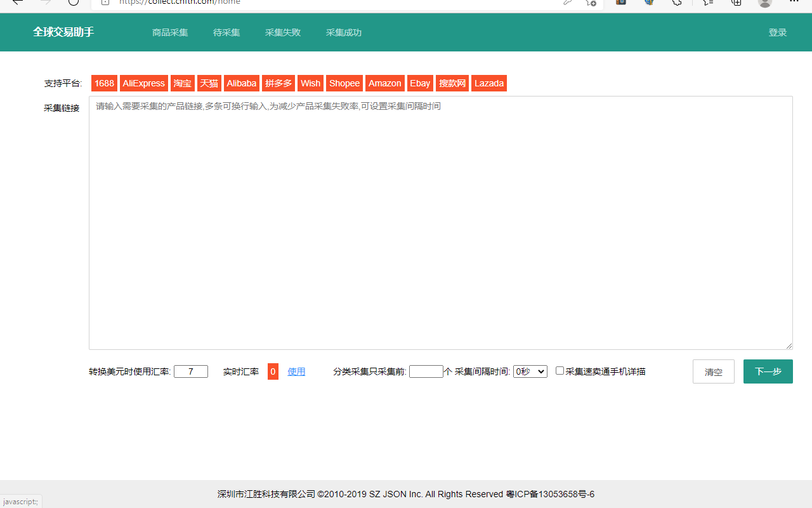Click the 采集链接 label text

pos(62,108)
